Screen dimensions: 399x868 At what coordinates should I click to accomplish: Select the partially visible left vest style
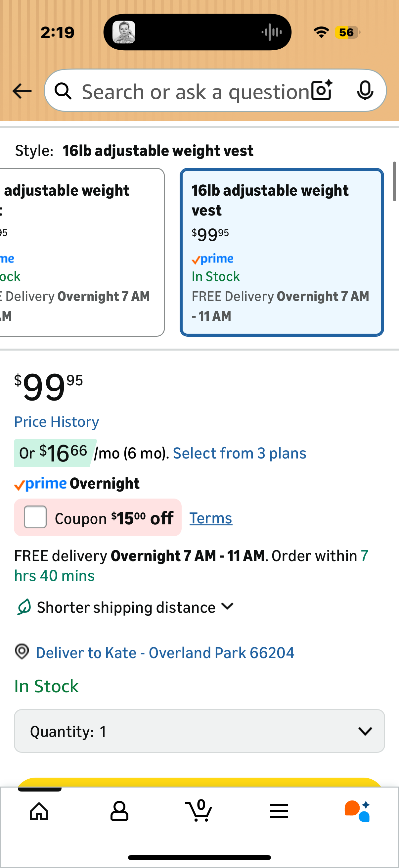81,252
